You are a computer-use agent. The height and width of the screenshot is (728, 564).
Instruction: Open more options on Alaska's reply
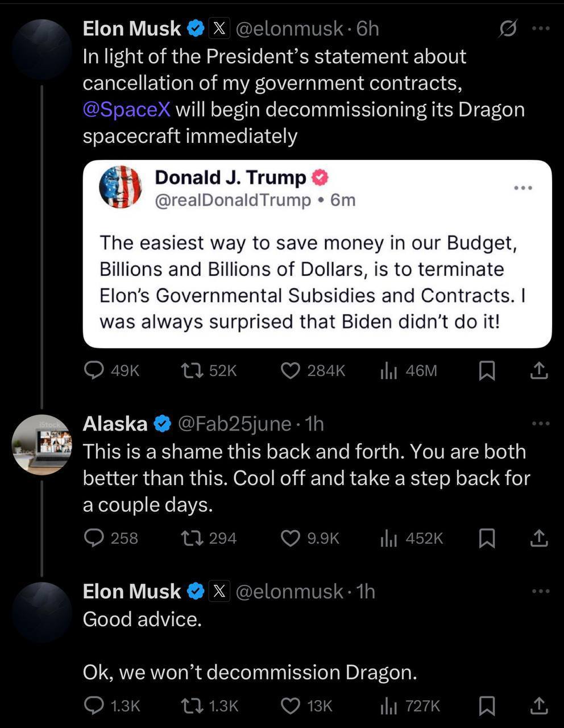pos(541,423)
